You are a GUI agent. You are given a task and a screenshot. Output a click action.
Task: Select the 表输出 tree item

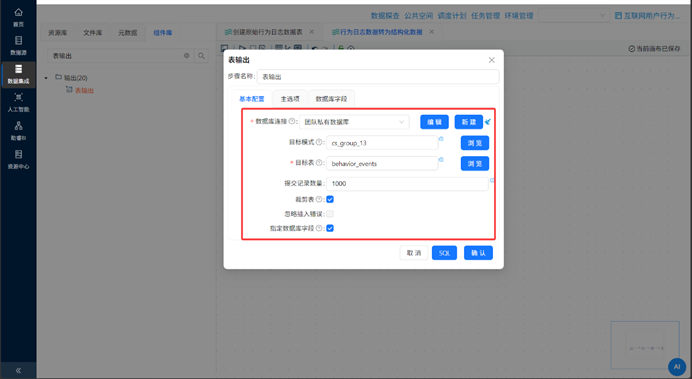tap(84, 90)
